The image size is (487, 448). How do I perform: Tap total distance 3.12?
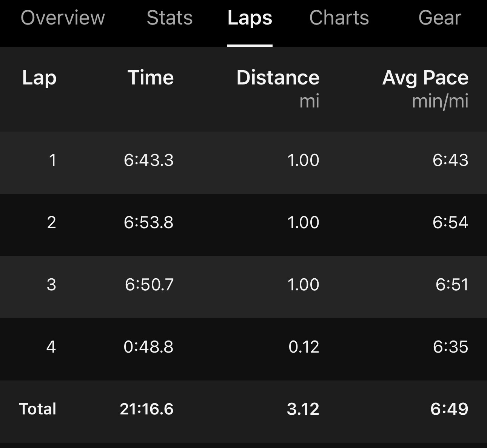pos(303,409)
